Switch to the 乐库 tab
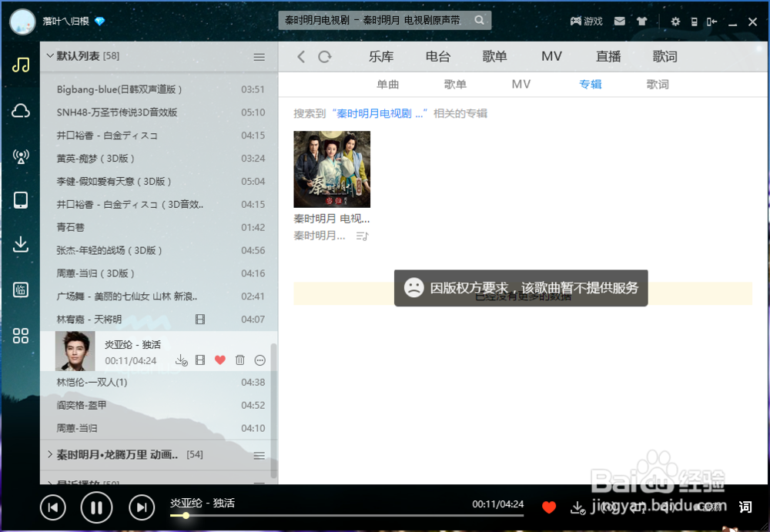 pos(381,56)
